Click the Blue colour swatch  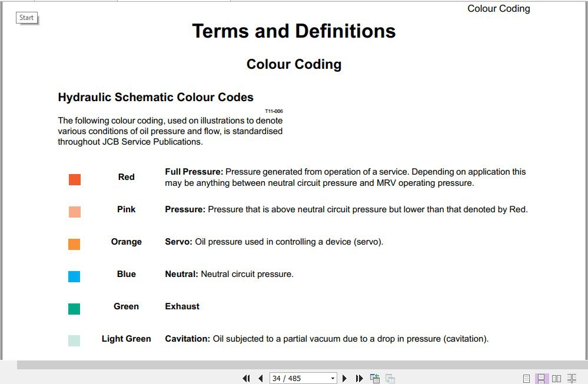pos(74,276)
